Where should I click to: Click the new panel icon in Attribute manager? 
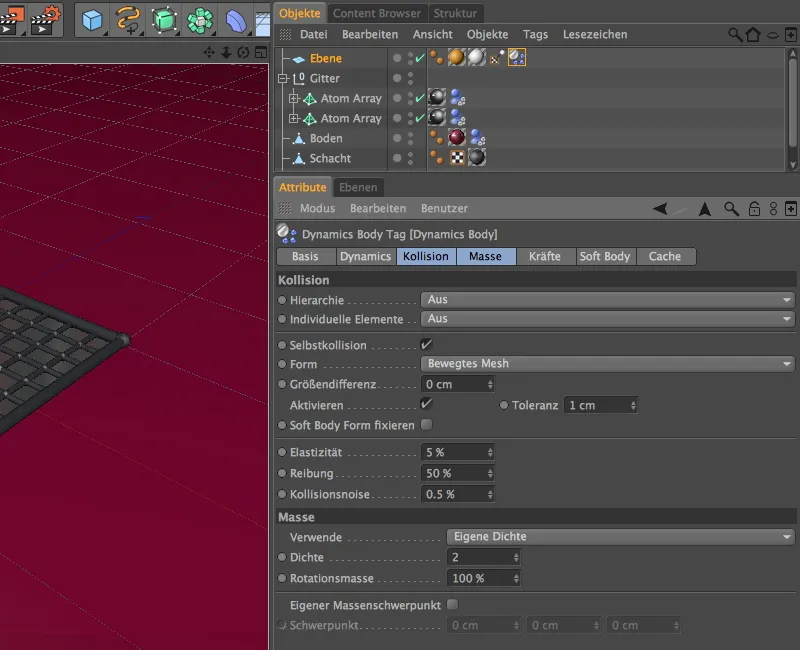[790, 208]
